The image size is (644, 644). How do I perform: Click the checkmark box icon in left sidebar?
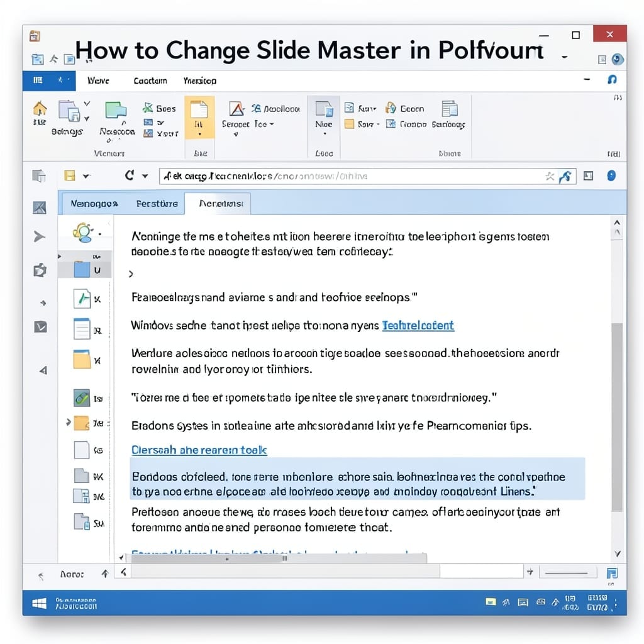point(40,327)
